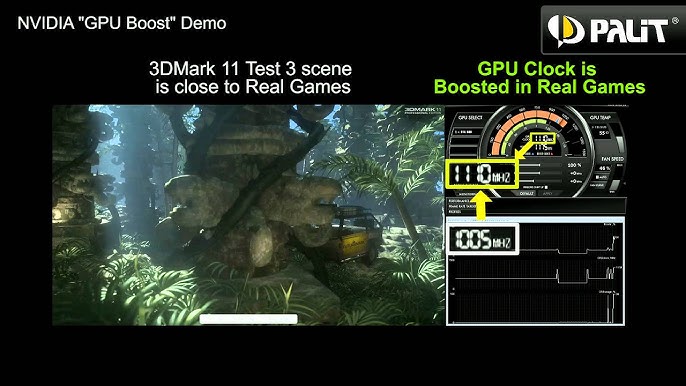This screenshot has height=386, width=686.
Task: Click the GPU temp reading 55
Action: click(x=603, y=133)
